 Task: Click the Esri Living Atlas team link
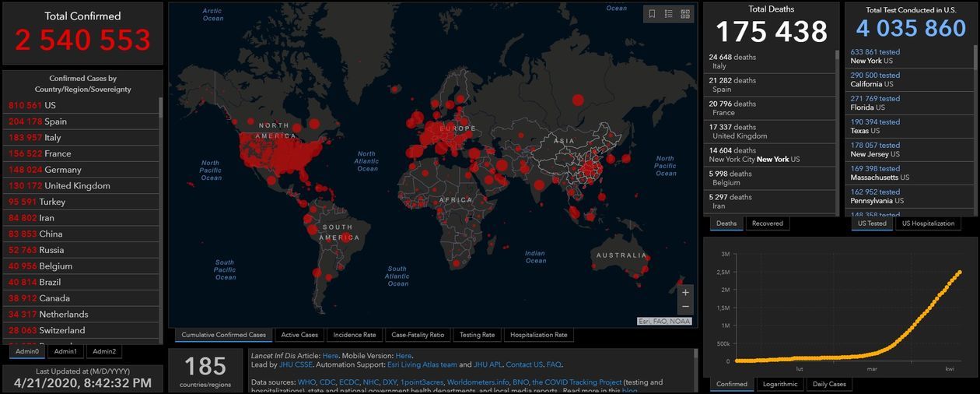click(x=424, y=364)
